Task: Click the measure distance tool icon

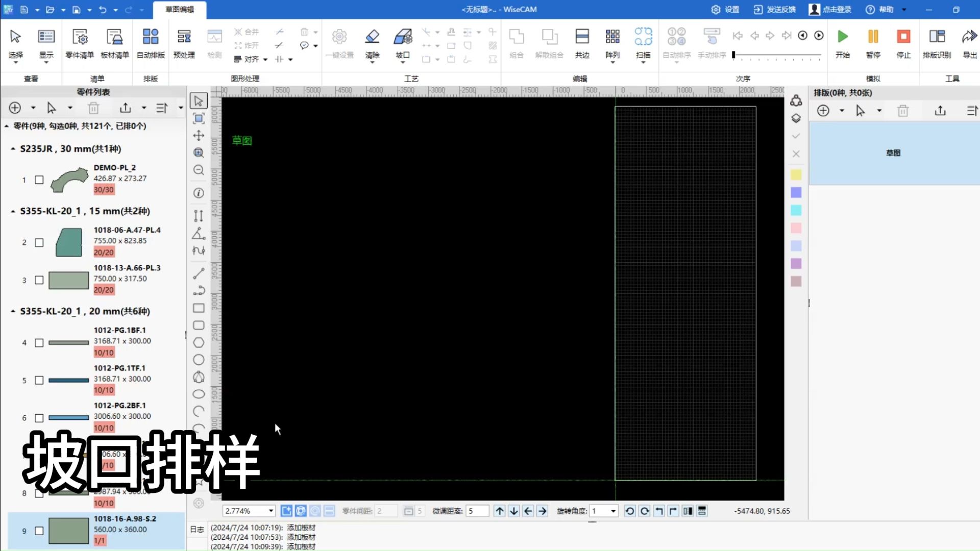Action: [199, 216]
